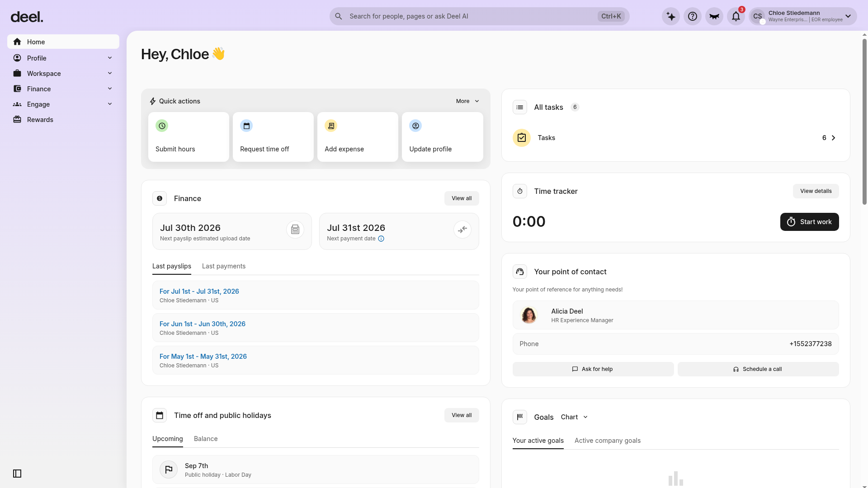
Task: Click the point of contact headset icon
Action: (520, 272)
